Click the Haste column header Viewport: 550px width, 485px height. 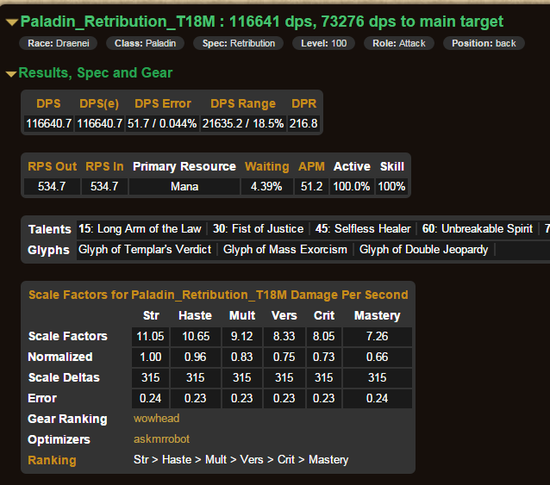[x=195, y=316]
